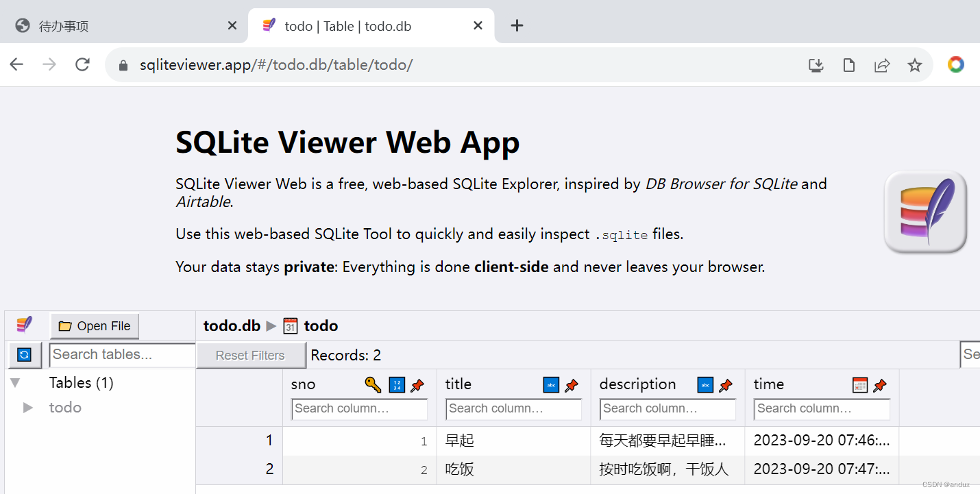The width and height of the screenshot is (980, 494).
Task: Pin the title column with its pin icon
Action: [x=572, y=385]
